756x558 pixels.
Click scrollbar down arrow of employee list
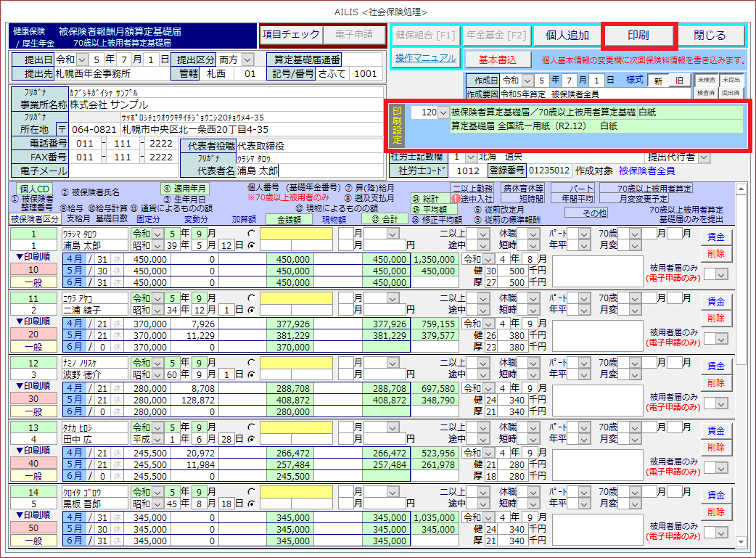[x=741, y=541]
